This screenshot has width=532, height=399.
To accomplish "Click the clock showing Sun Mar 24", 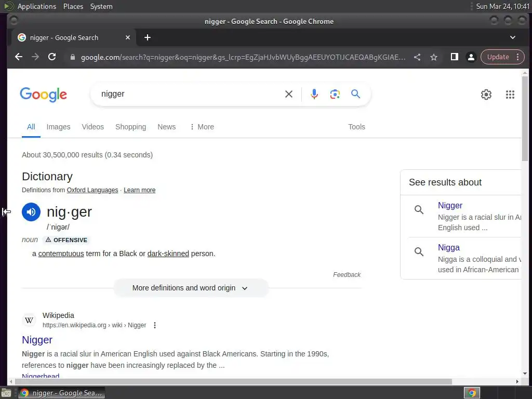I will [502, 6].
